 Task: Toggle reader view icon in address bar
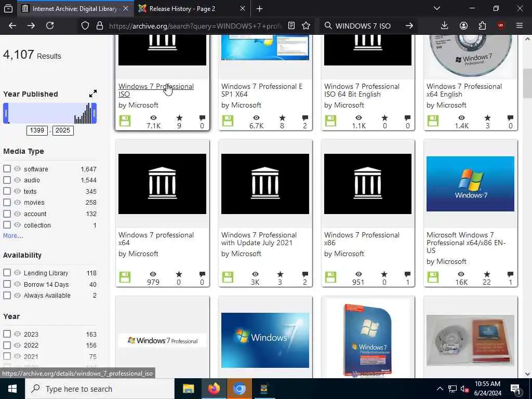pos(291,25)
